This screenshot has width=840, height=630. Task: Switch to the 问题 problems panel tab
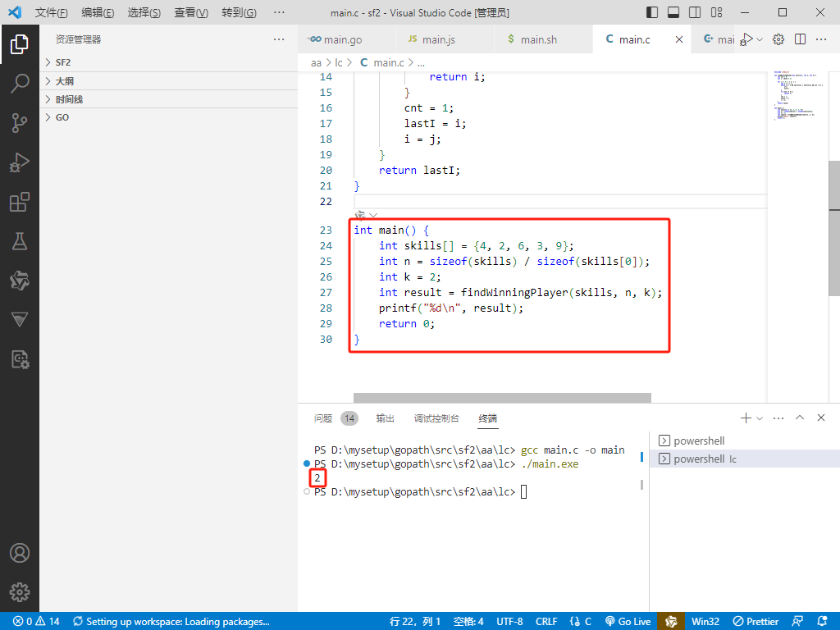[x=323, y=418]
